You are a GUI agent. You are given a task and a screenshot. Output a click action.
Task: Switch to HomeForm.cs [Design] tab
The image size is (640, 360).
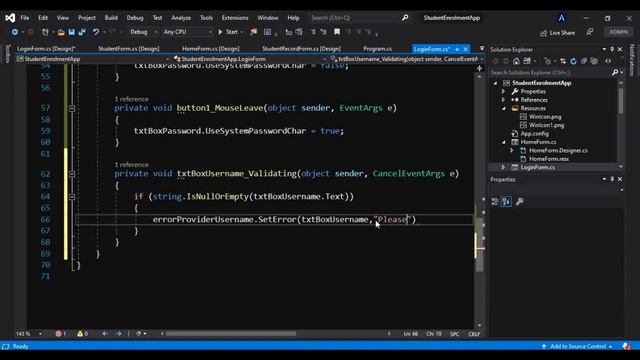[211, 49]
